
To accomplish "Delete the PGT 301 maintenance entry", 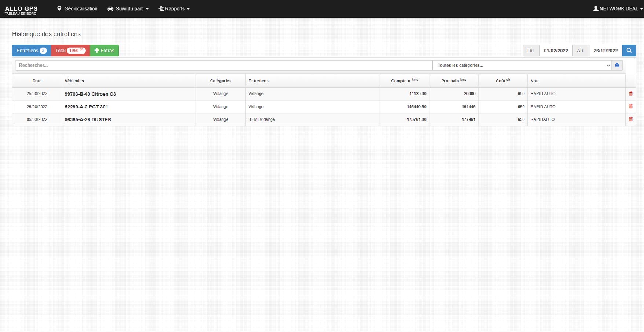I will [x=630, y=106].
